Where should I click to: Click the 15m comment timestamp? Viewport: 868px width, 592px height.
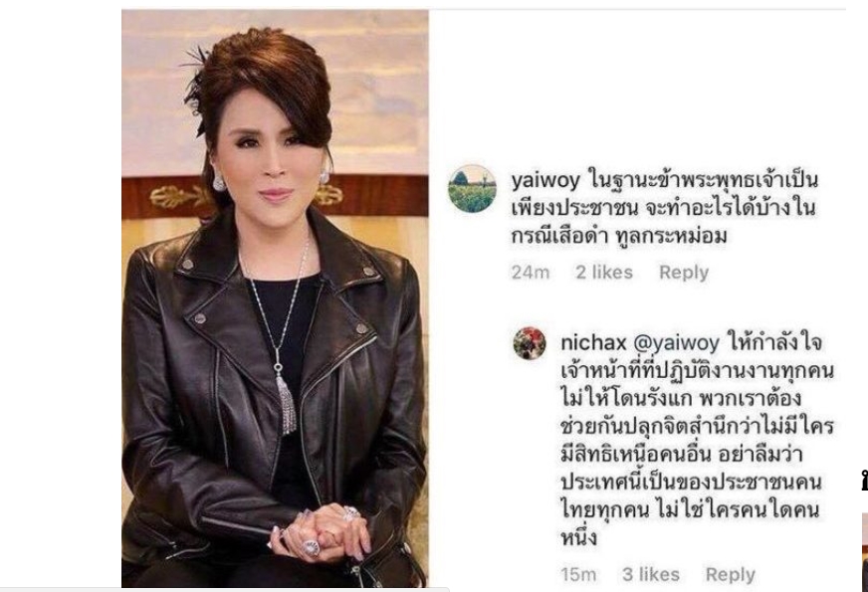point(578,574)
